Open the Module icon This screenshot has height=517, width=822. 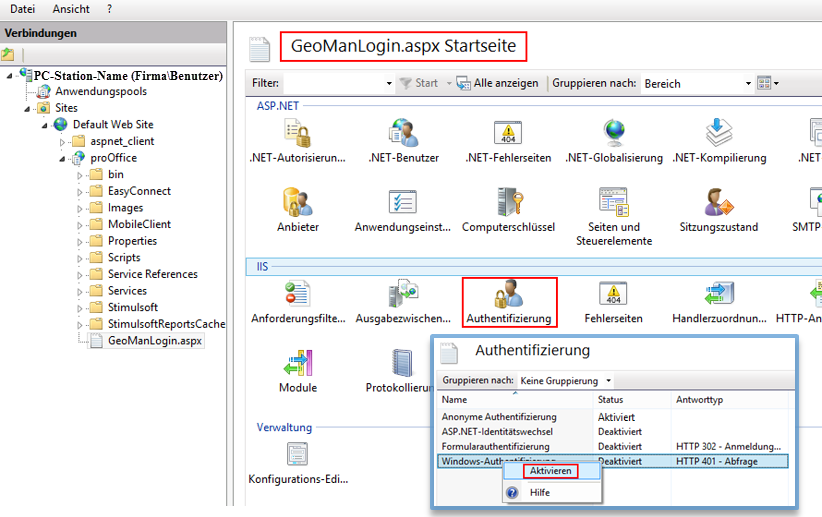(298, 363)
